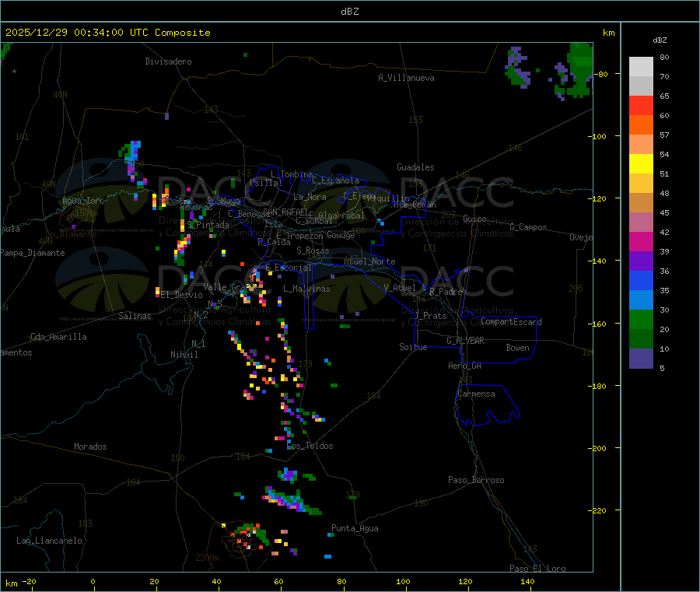Click the Paso_Barroso label

(476, 480)
